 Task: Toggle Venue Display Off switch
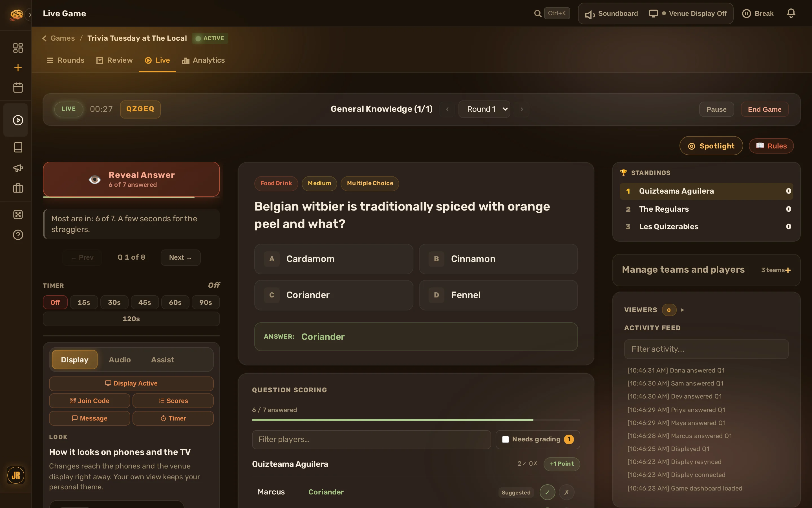click(x=688, y=14)
